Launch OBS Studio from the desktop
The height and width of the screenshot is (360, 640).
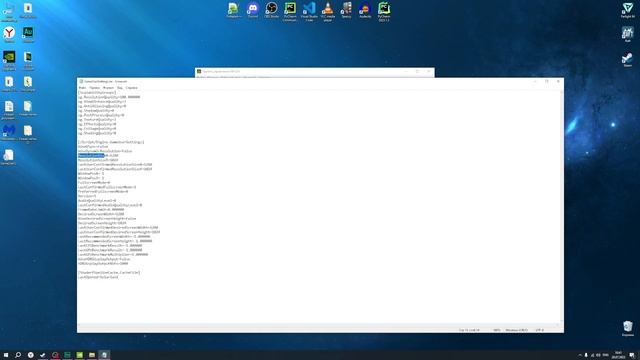[271, 10]
